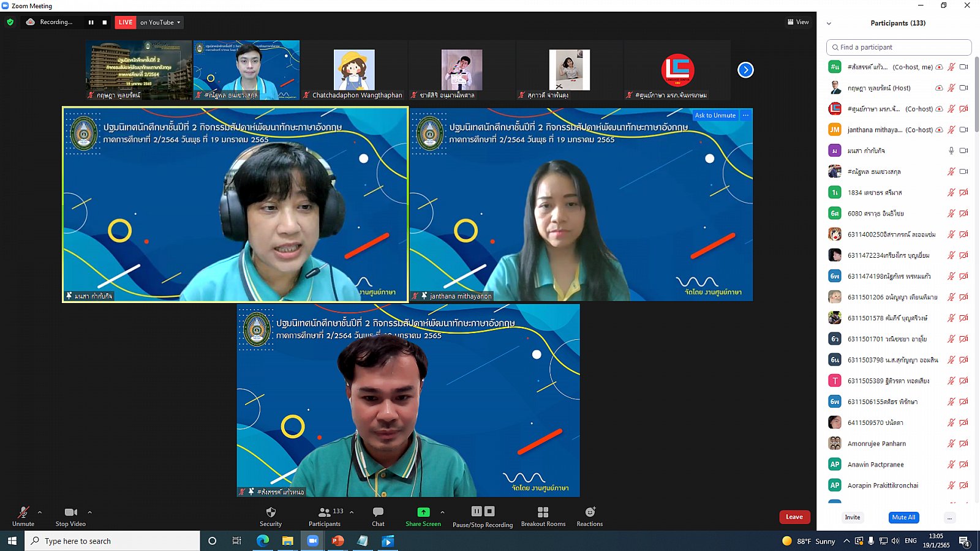Expand the video options arrow next to Stop Video

89,512
